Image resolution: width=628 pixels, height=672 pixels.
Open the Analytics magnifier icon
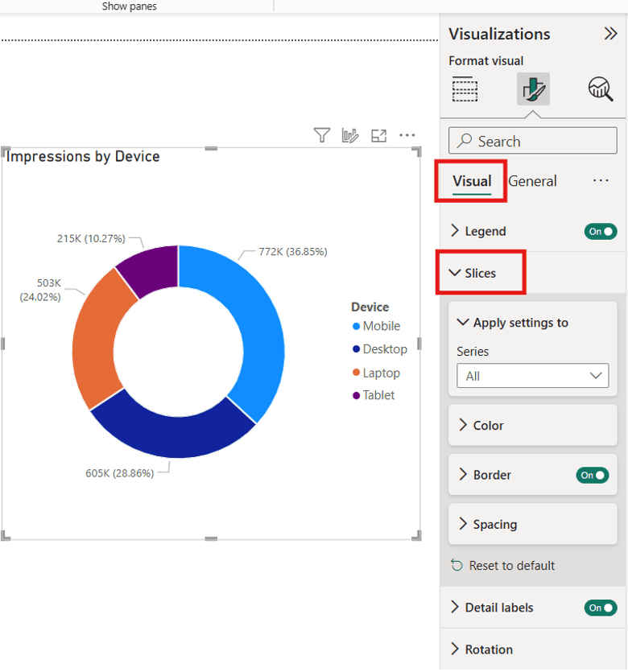pos(601,89)
